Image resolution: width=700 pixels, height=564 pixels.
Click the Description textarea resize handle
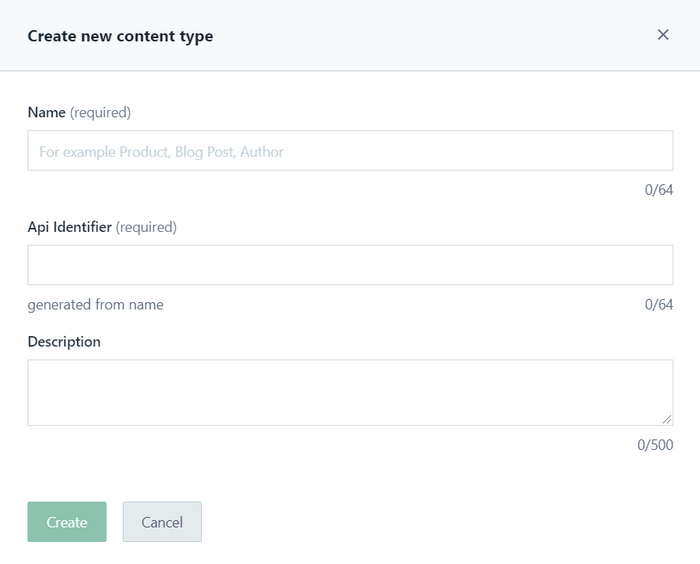667,420
